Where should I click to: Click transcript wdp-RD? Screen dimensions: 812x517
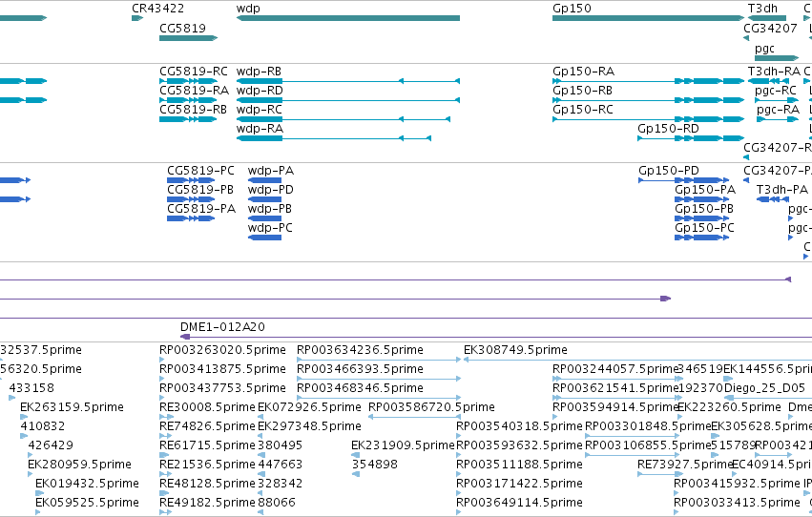coord(348,100)
